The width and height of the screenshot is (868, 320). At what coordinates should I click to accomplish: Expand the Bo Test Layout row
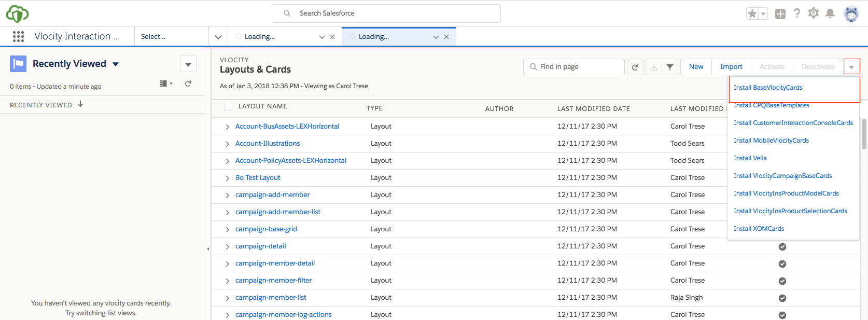(227, 178)
